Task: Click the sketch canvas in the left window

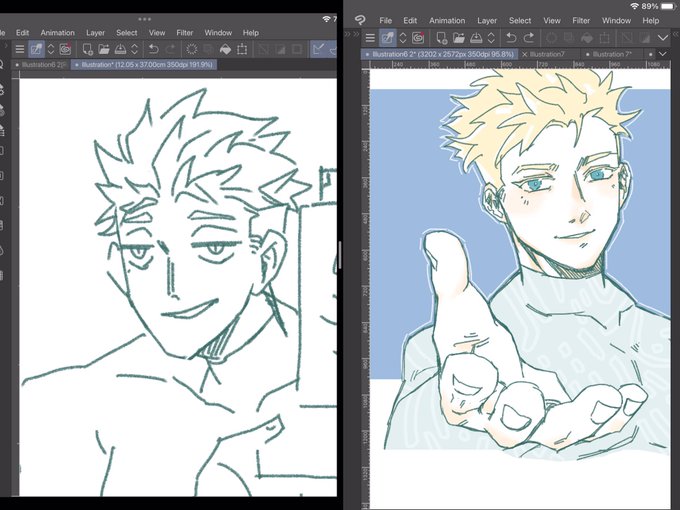Action: pyautogui.click(x=178, y=287)
